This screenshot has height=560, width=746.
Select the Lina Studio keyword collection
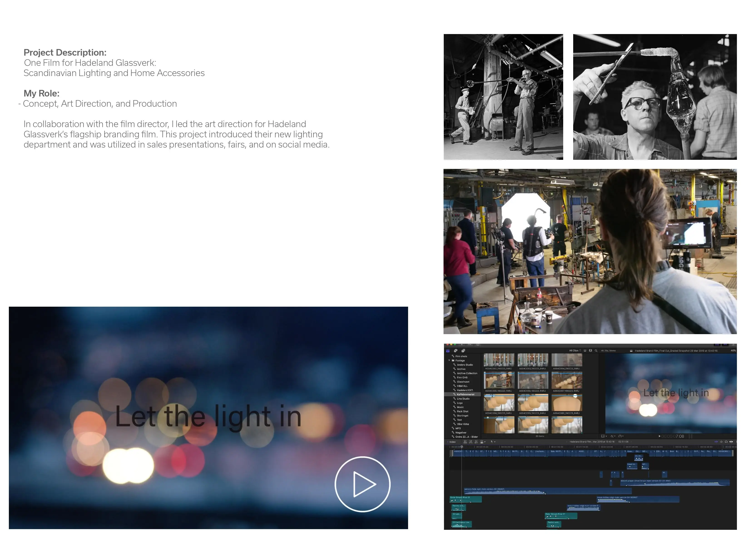click(463, 399)
